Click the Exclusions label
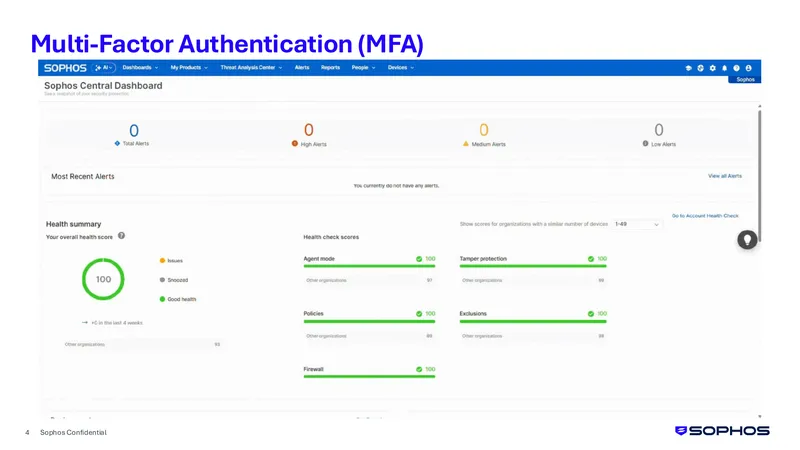 pos(473,314)
